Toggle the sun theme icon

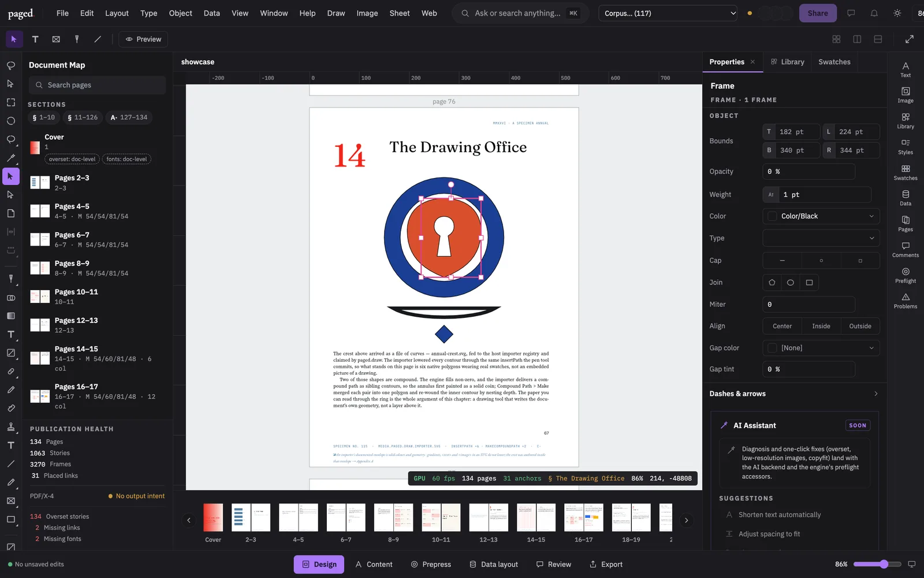coord(897,13)
